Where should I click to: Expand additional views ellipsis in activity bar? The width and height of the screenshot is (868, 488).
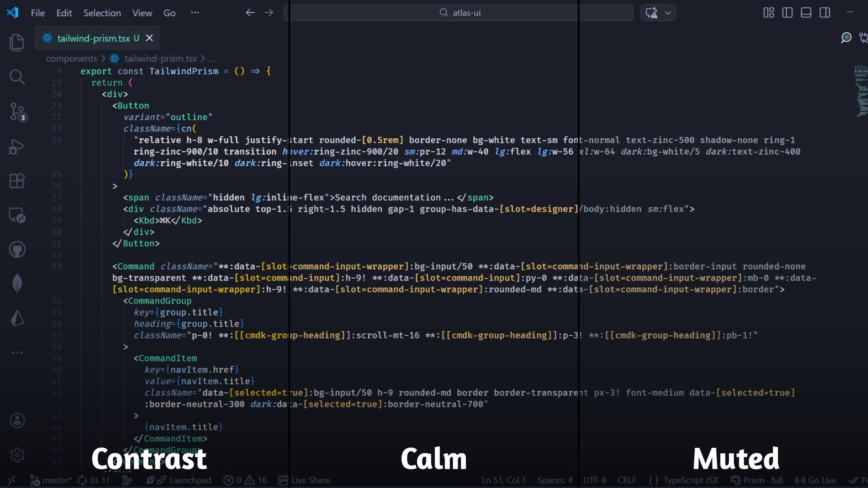point(17,352)
